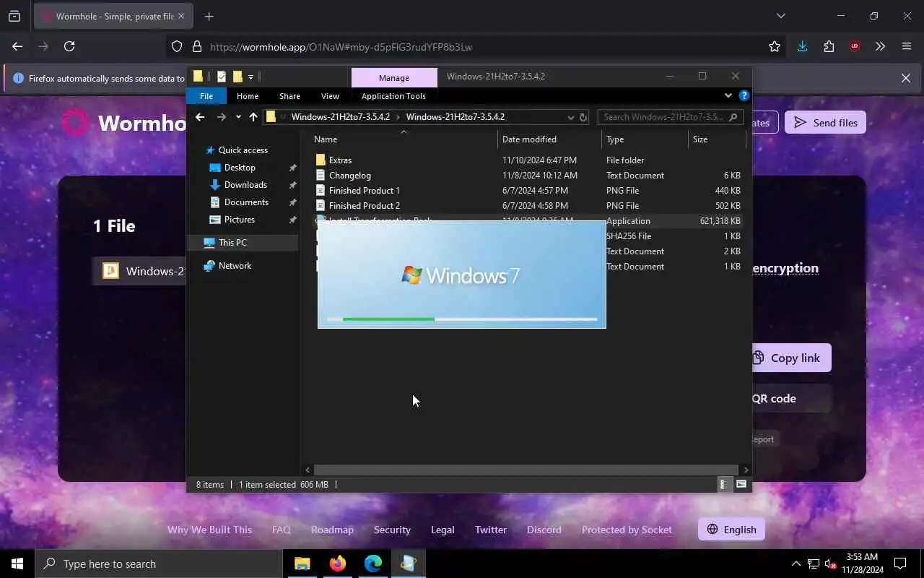Click Properties quick access toolbar icon
This screenshot has height=578, width=924.
coord(222,77)
